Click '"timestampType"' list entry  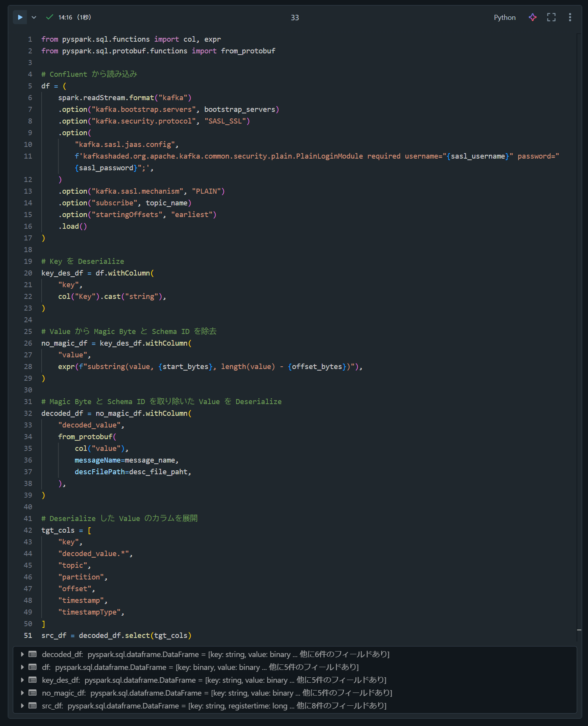click(89, 612)
